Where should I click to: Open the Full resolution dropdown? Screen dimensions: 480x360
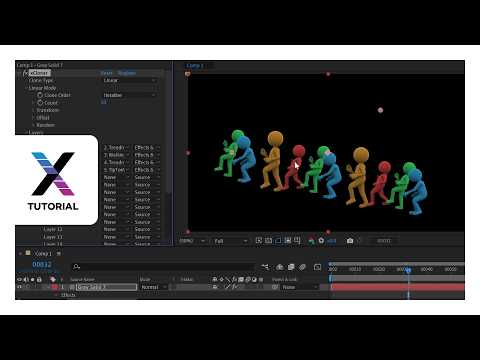(x=231, y=241)
